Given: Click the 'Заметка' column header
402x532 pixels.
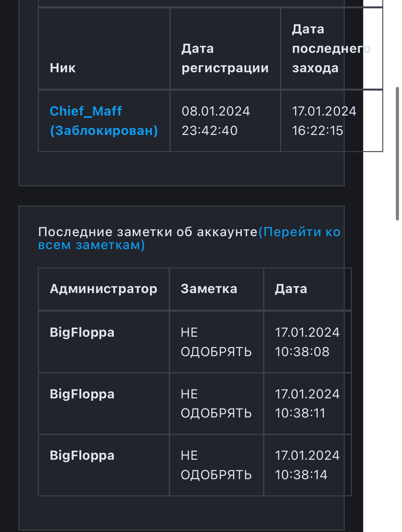Looking at the screenshot, I should click(x=209, y=289).
